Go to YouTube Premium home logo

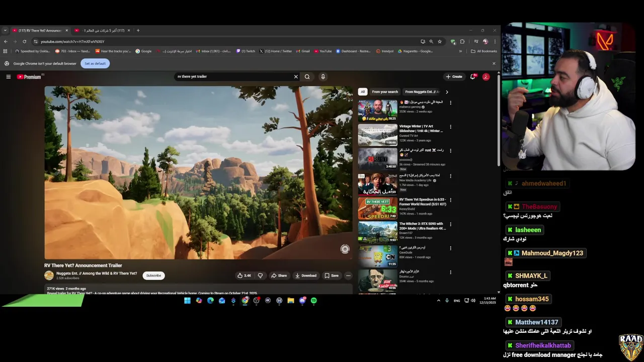(29, 77)
